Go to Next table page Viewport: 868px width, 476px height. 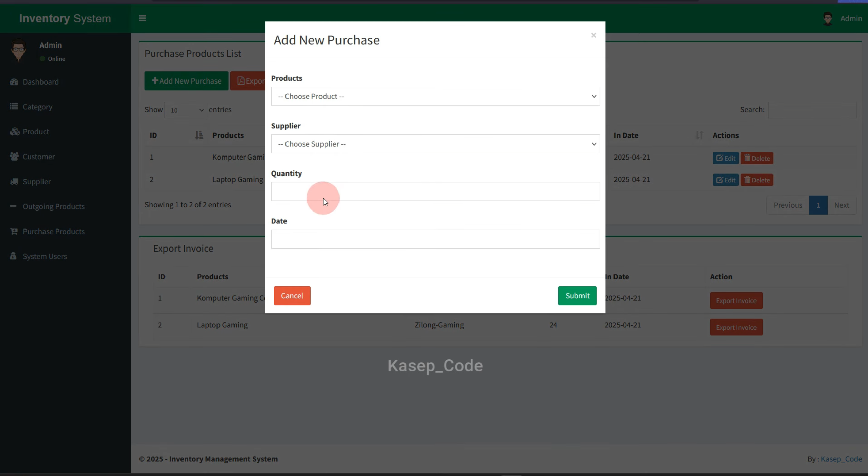(x=841, y=205)
